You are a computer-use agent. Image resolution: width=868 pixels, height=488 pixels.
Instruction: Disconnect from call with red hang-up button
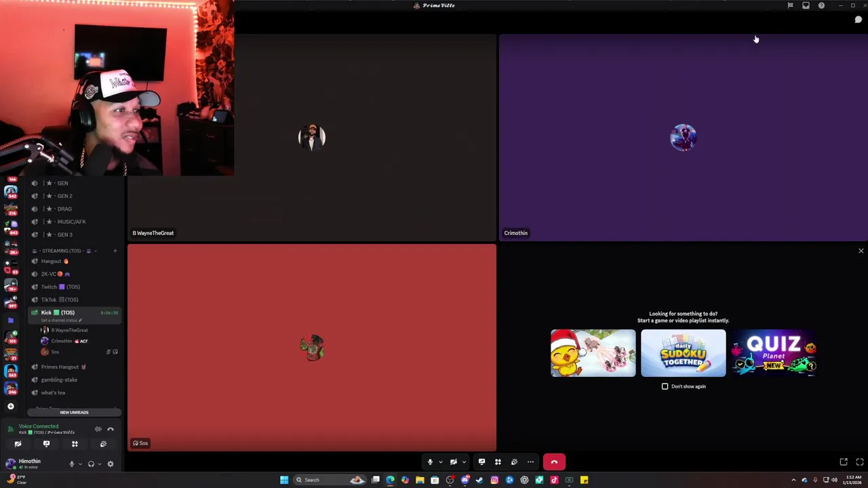pyautogui.click(x=554, y=462)
